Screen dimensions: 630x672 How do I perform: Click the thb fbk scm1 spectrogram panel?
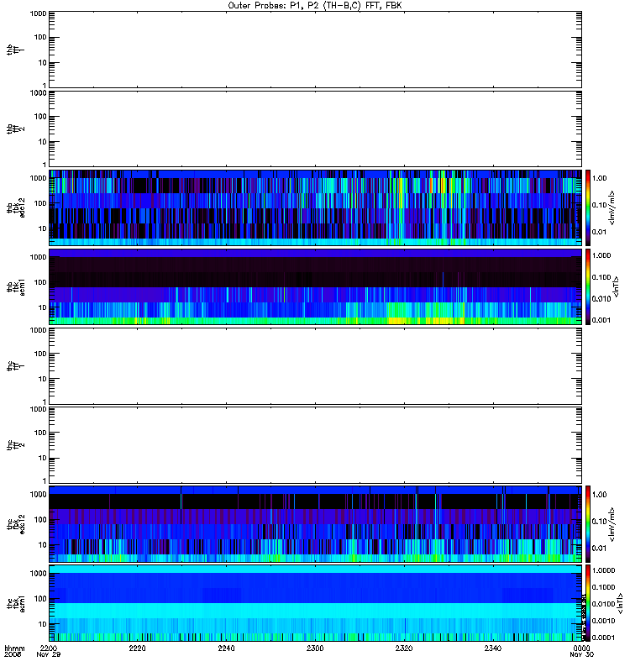[316, 286]
